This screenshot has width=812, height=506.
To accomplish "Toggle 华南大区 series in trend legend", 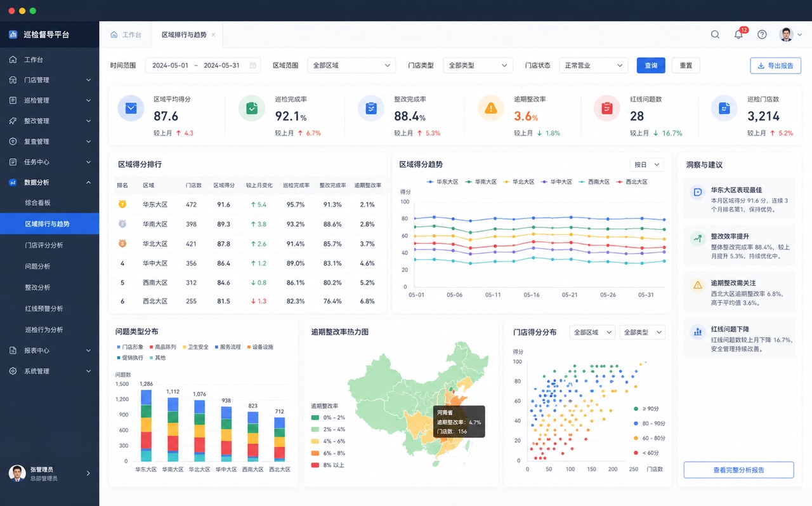I will (x=481, y=182).
